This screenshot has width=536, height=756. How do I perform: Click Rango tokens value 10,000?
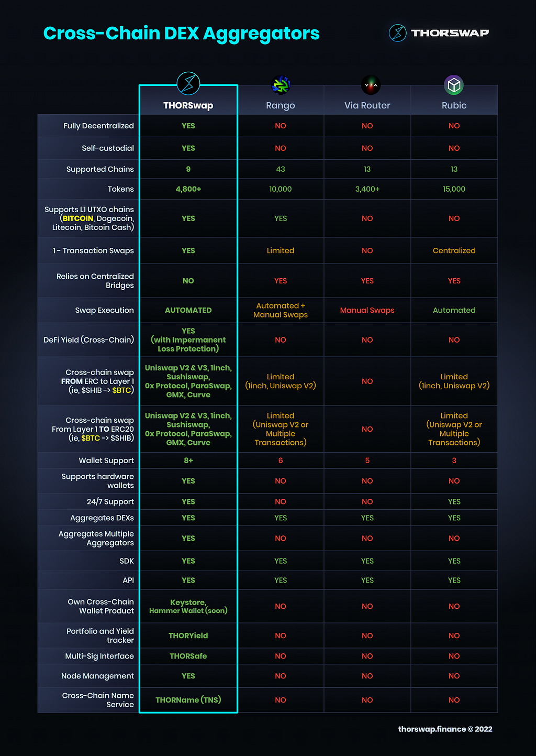pyautogui.click(x=281, y=189)
